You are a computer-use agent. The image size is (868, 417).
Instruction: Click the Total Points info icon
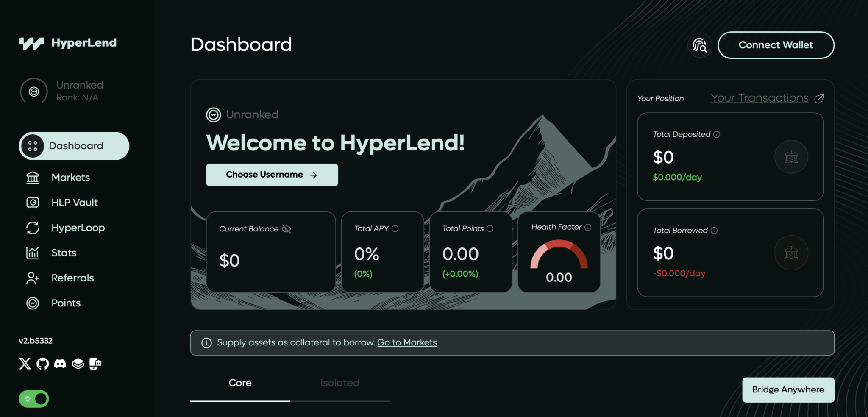(490, 229)
